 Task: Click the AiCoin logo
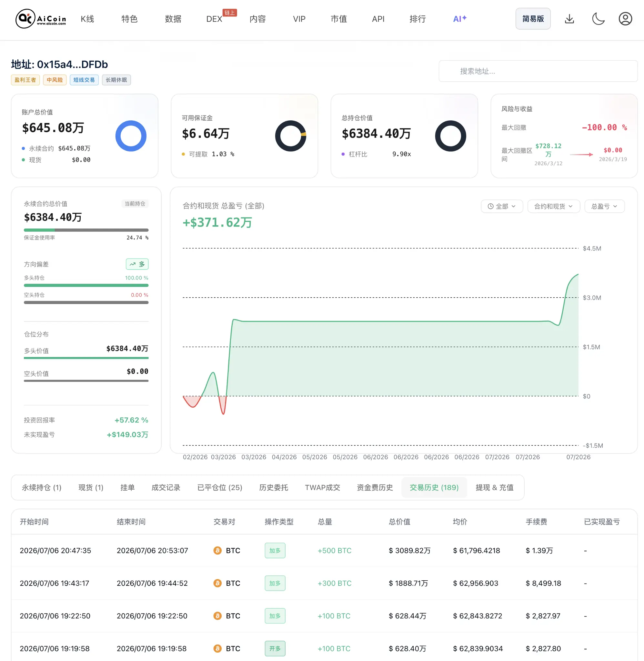click(x=41, y=19)
